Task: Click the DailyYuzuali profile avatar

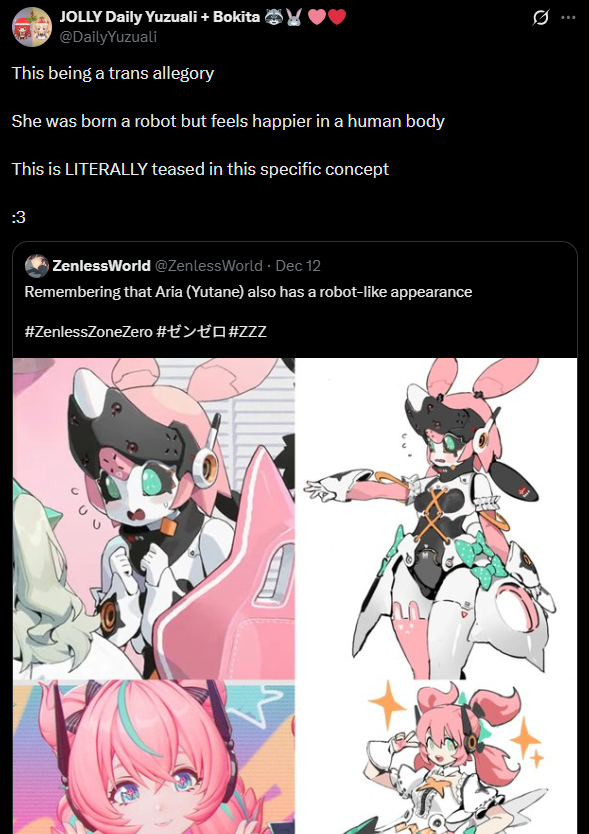Action: click(32, 27)
